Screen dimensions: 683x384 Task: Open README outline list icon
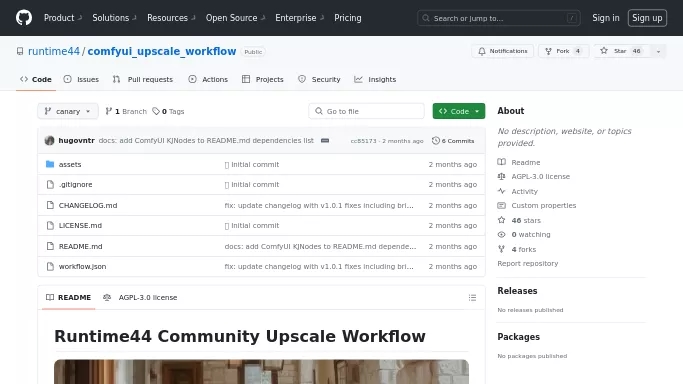coord(472,298)
